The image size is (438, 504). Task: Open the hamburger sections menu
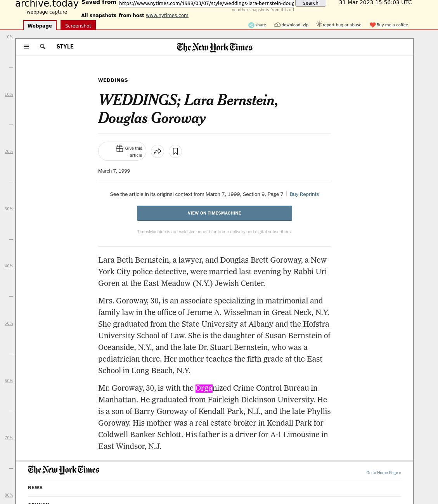coord(26,47)
